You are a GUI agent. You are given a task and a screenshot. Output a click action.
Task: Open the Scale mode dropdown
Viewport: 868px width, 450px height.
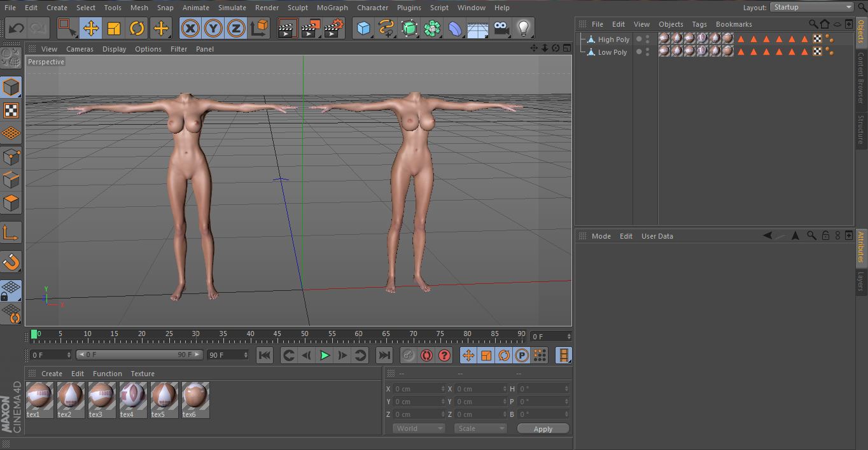(x=480, y=428)
